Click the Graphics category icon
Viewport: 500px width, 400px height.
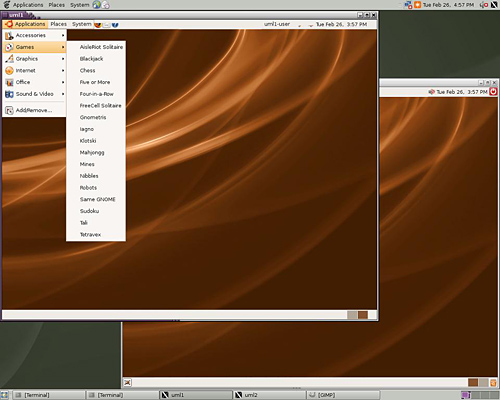(9, 59)
